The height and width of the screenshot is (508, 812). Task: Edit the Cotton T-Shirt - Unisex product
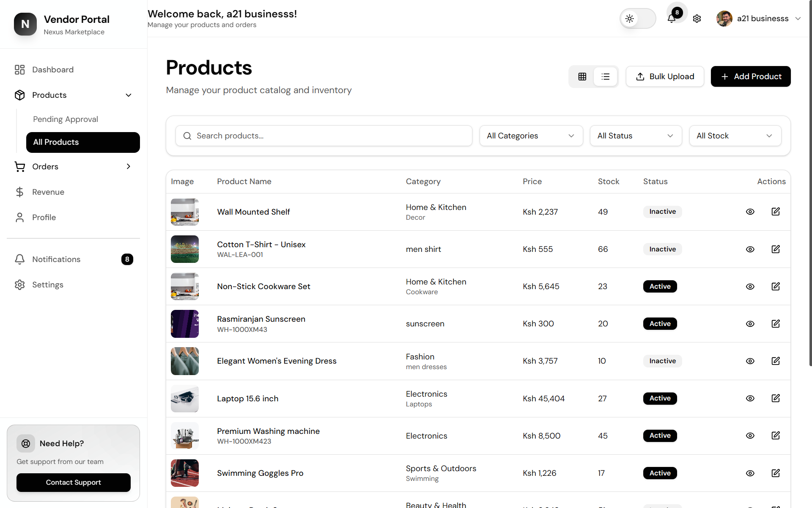pyautogui.click(x=776, y=249)
